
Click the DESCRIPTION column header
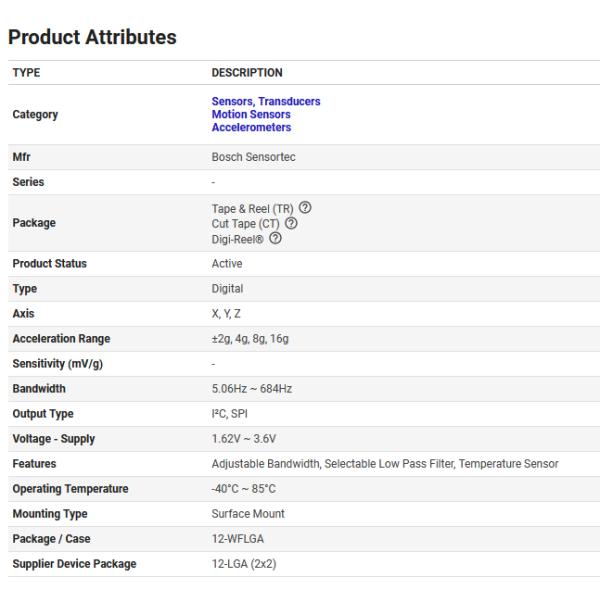coord(246,72)
